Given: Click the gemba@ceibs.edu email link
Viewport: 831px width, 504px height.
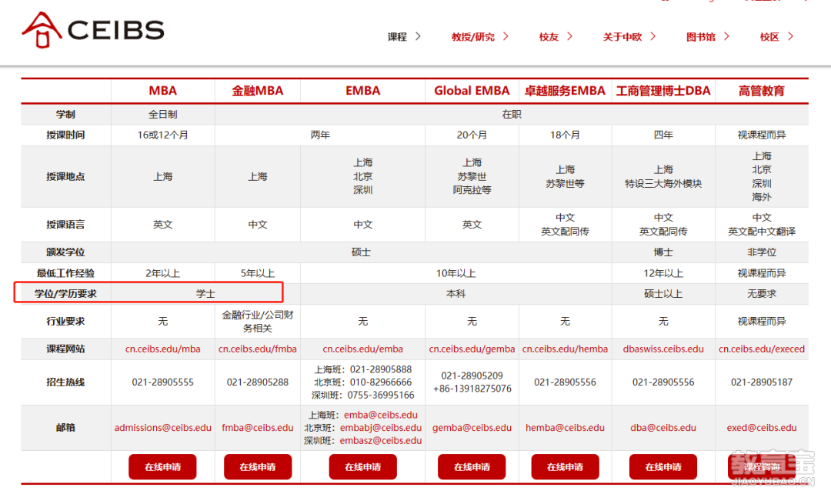Looking at the screenshot, I should point(472,428).
